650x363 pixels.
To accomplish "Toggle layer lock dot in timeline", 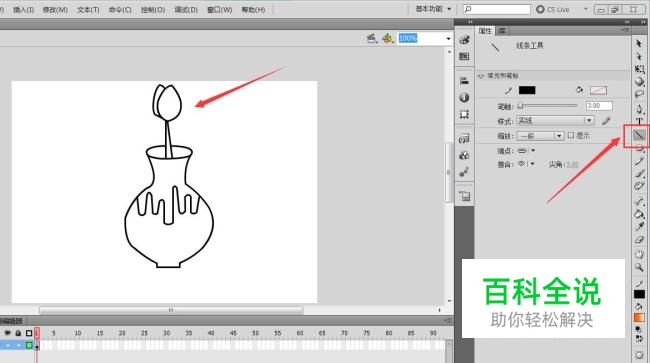I will pyautogui.click(x=18, y=345).
